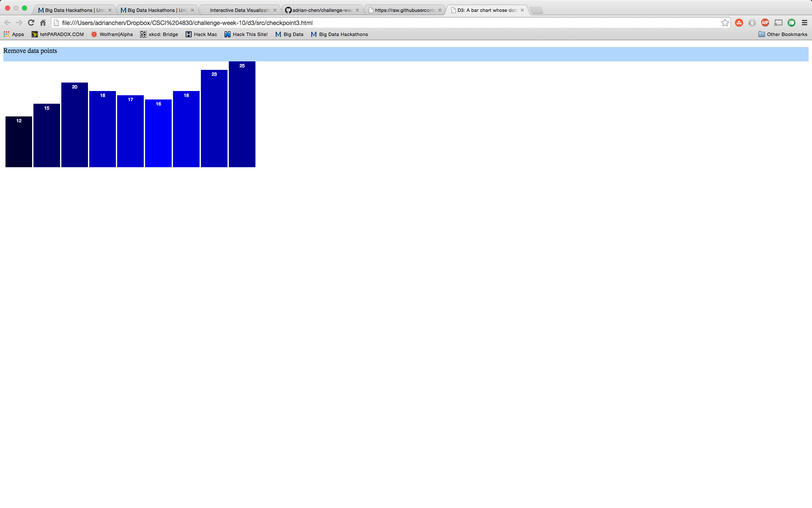Click the brightest blue bar labeled 16
812x508 pixels.
point(158,133)
